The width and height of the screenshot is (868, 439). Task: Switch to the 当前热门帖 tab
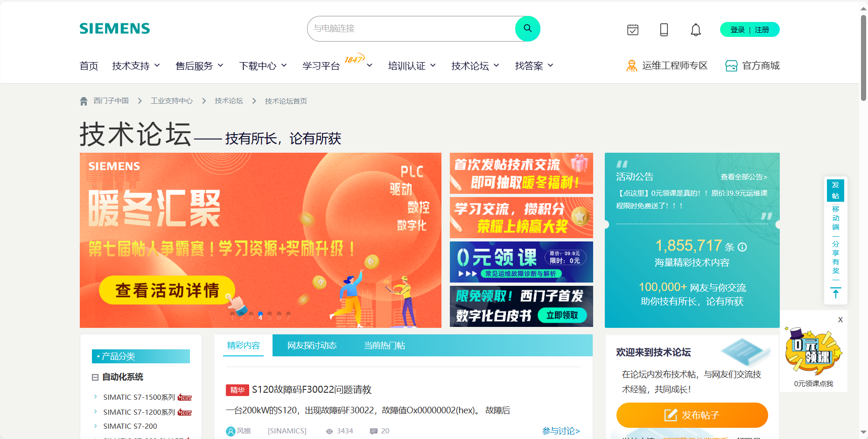click(384, 346)
